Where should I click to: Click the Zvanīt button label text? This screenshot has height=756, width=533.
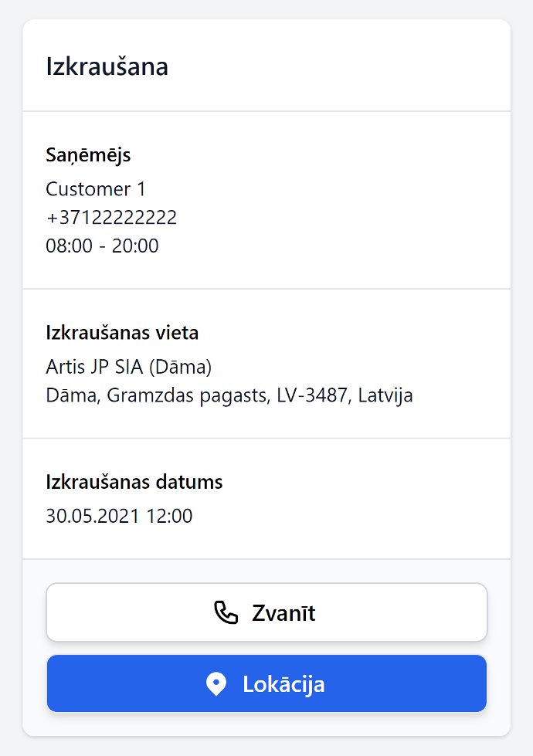[283, 613]
